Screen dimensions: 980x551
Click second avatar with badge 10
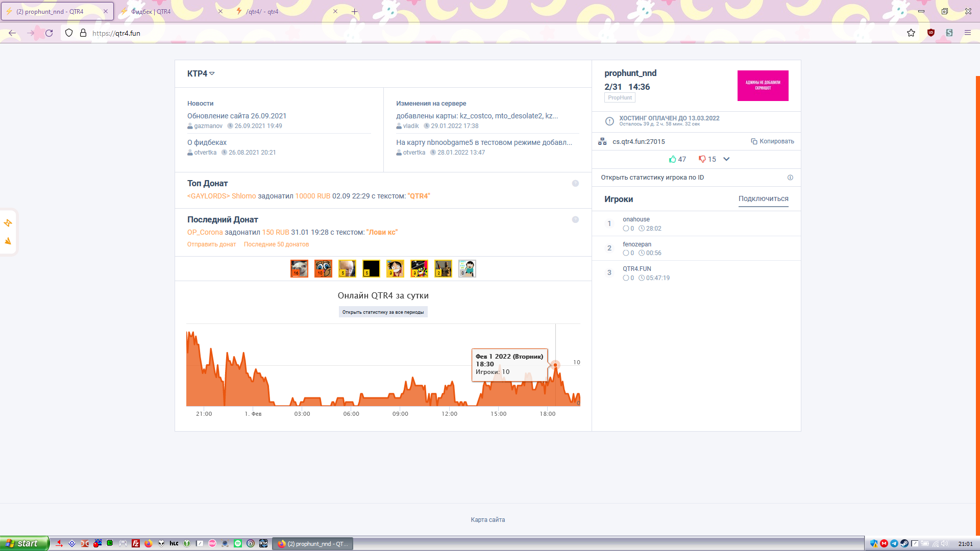pos(323,268)
